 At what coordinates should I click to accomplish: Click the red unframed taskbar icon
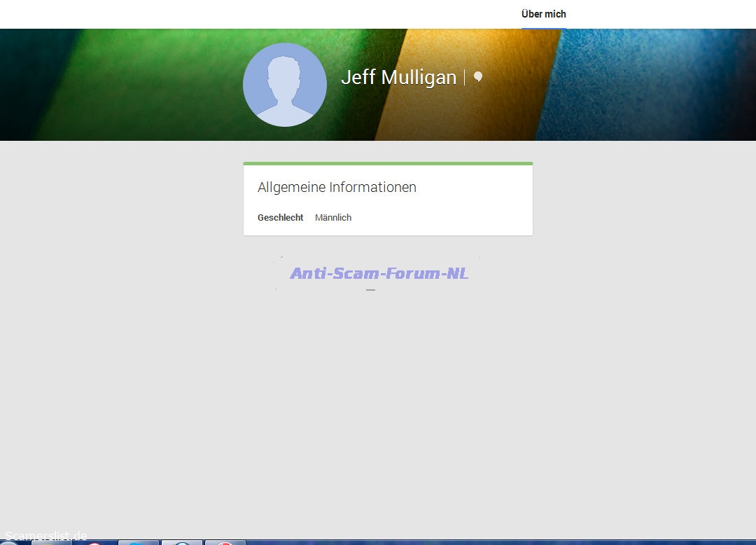pos(94,543)
